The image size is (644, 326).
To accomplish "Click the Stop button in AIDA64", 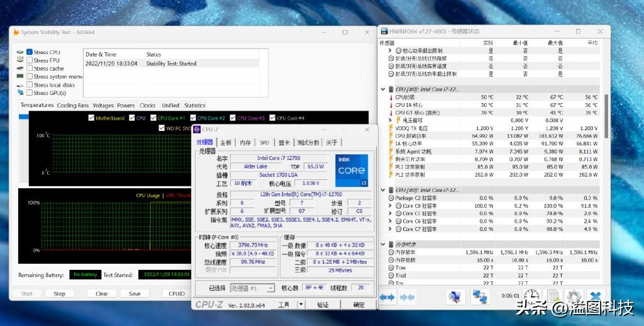I will 60,293.
